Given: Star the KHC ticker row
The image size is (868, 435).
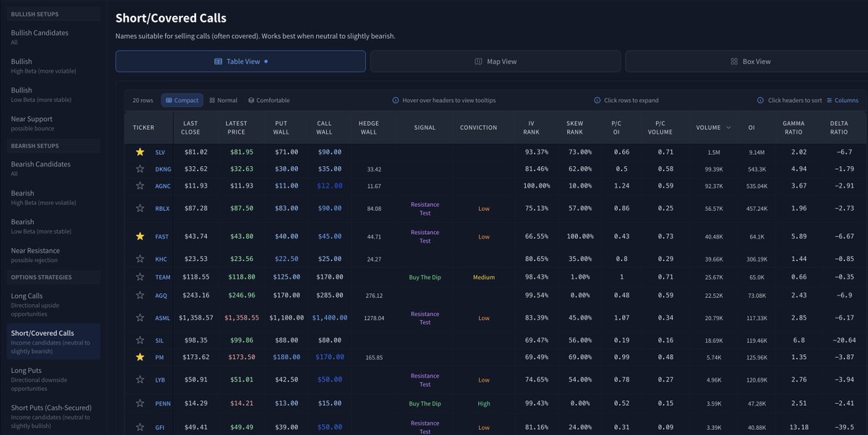Looking at the screenshot, I should (140, 259).
